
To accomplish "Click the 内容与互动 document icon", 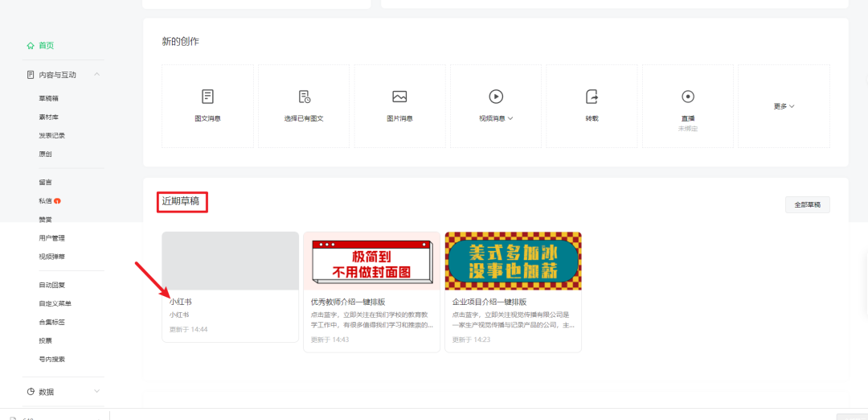I will 31,74.
